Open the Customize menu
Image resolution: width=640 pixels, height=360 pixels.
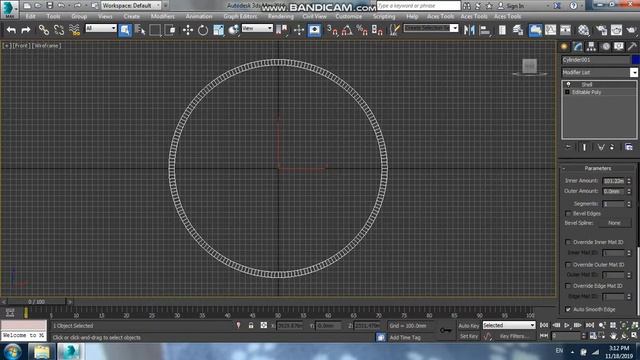[x=349, y=16]
